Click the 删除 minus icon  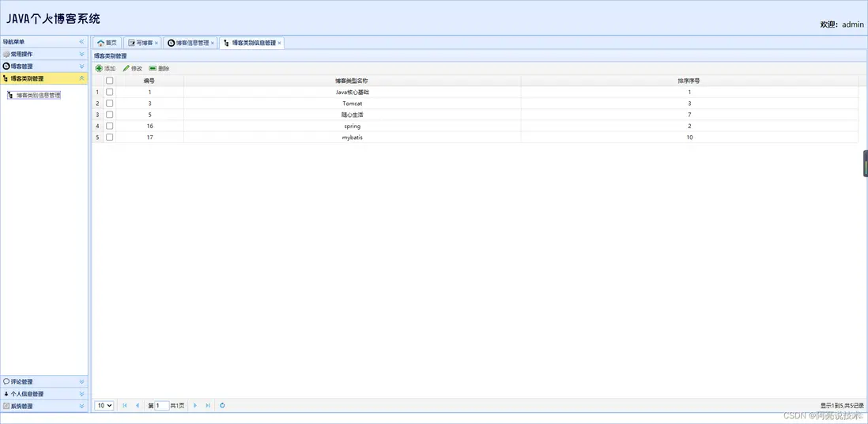[x=153, y=69]
